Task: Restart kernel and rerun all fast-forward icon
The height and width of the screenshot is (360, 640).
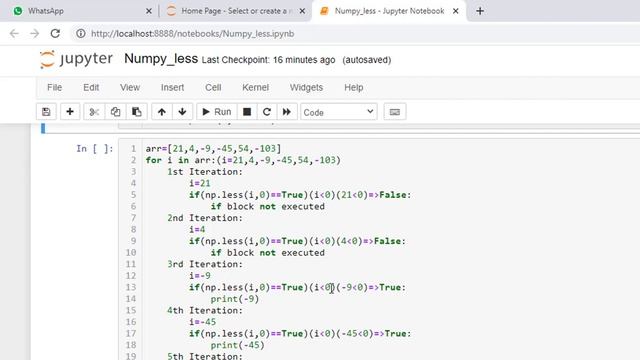Action: click(x=287, y=112)
